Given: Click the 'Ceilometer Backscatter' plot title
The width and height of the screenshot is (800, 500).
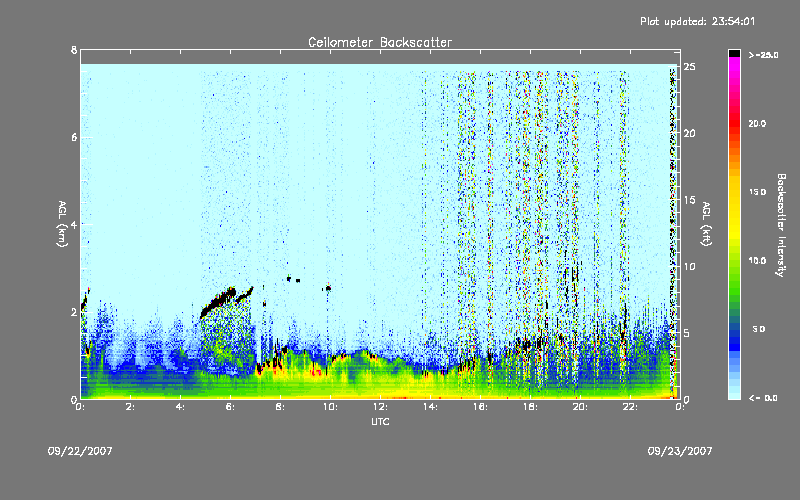Looking at the screenshot, I should (x=380, y=42).
